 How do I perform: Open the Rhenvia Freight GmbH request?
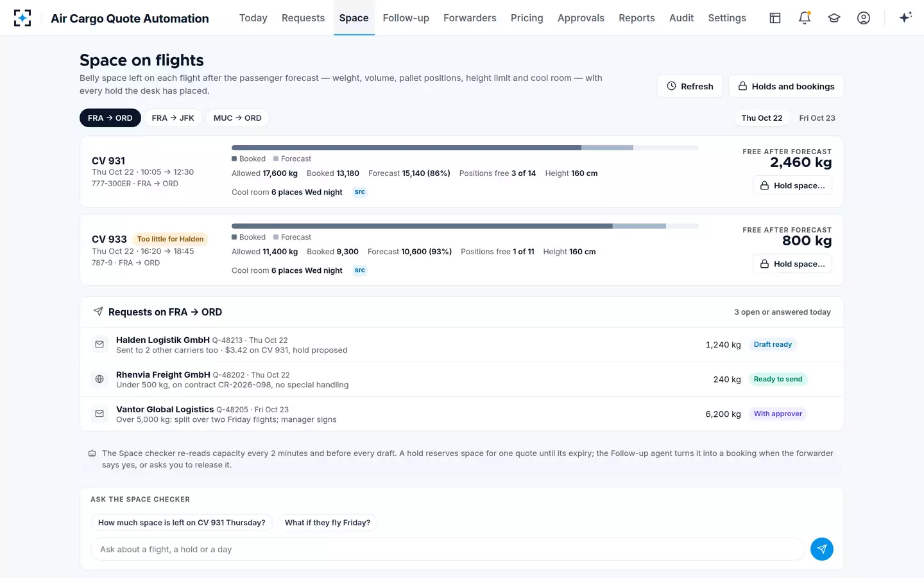[x=462, y=380]
